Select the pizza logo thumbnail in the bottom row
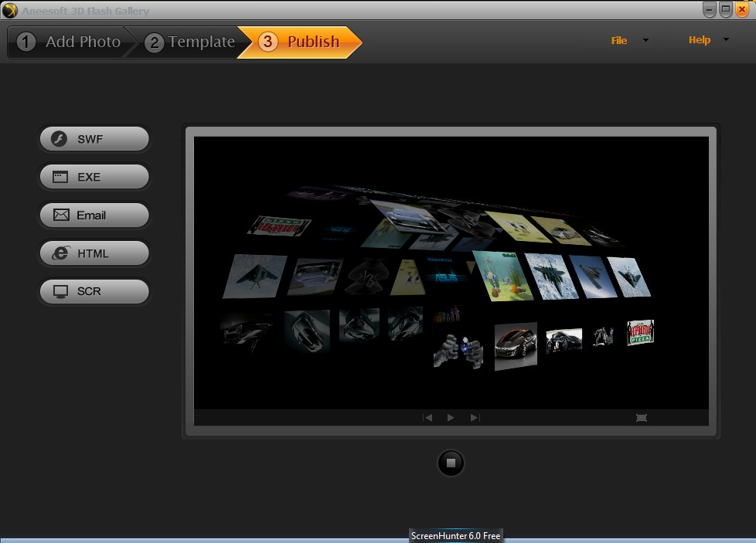 640,332
